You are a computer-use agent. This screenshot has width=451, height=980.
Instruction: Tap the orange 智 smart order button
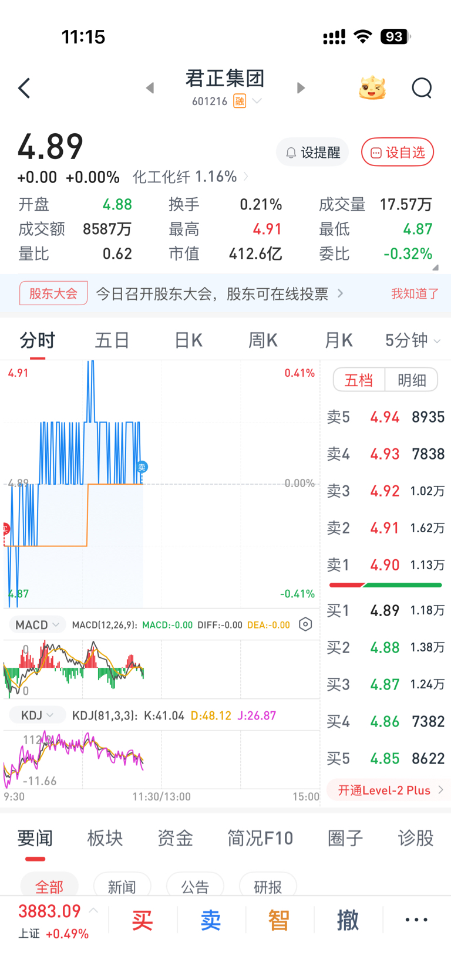pyautogui.click(x=279, y=920)
